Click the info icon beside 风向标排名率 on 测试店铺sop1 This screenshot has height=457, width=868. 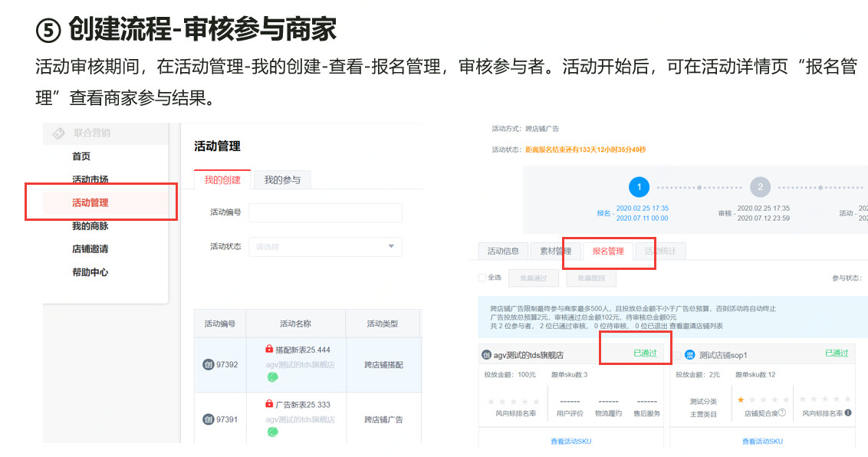click(x=848, y=413)
